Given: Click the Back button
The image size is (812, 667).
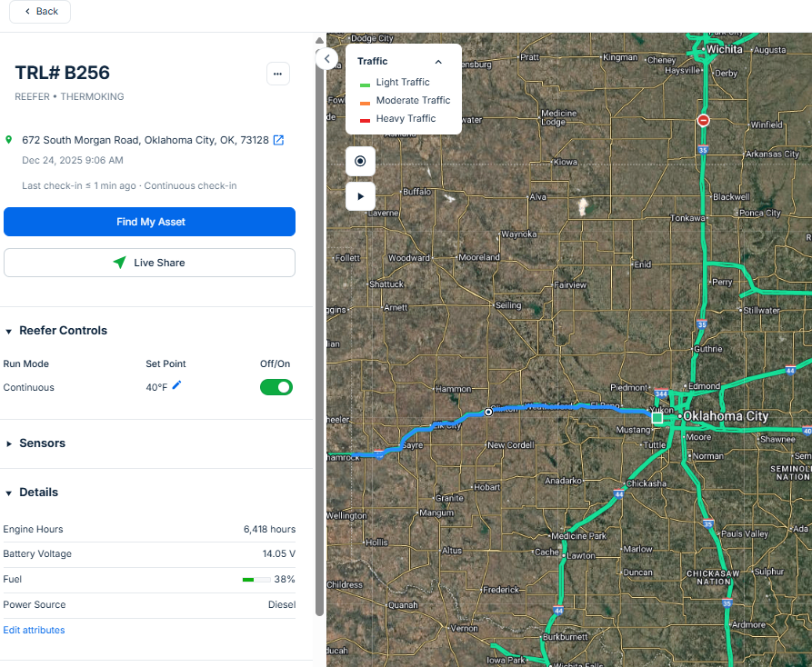Looking at the screenshot, I should [40, 12].
